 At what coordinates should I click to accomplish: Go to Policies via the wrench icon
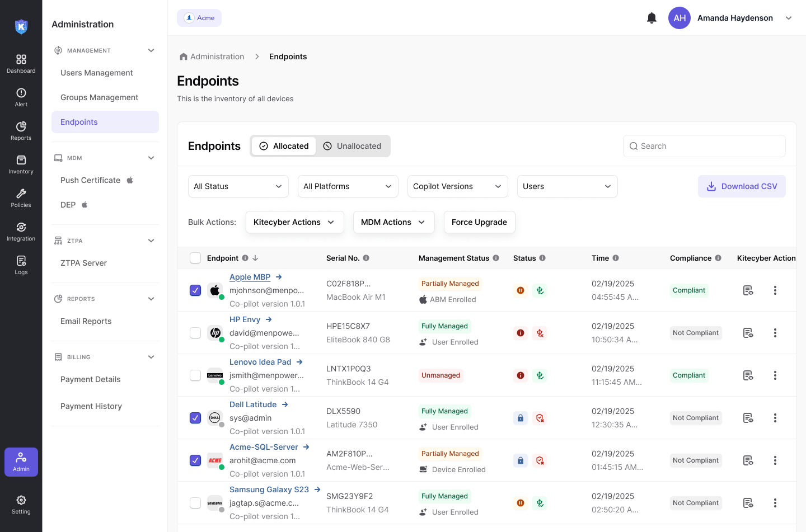pos(21,197)
